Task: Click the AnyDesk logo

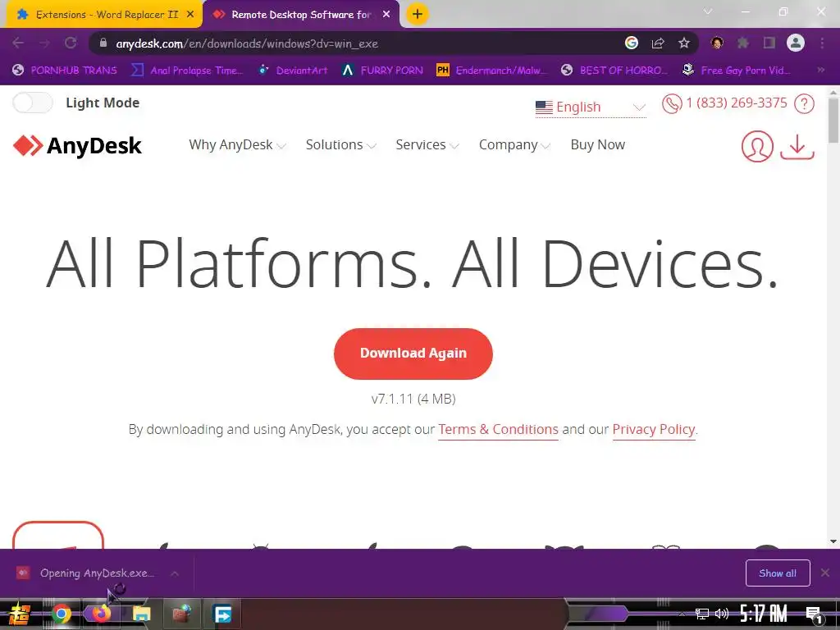Action: pyautogui.click(x=77, y=146)
